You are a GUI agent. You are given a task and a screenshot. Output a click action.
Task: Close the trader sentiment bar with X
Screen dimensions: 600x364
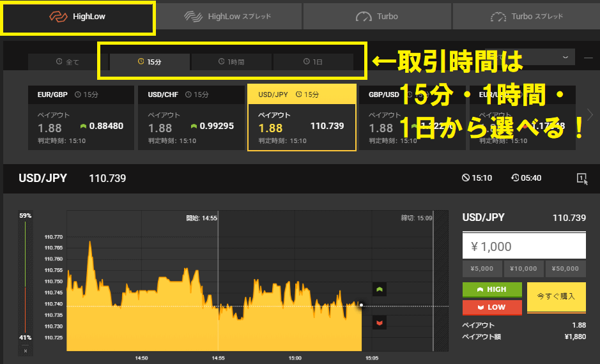click(x=26, y=351)
